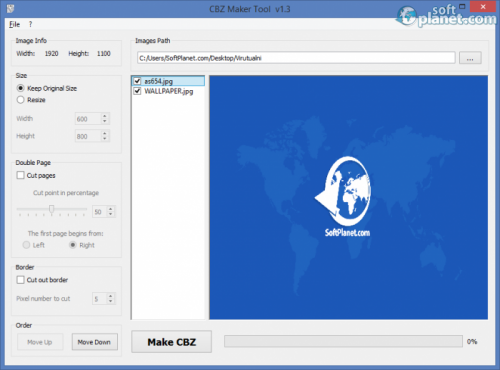The width and height of the screenshot is (500, 370).
Task: Decrease the cut point percentage
Action: 111,214
